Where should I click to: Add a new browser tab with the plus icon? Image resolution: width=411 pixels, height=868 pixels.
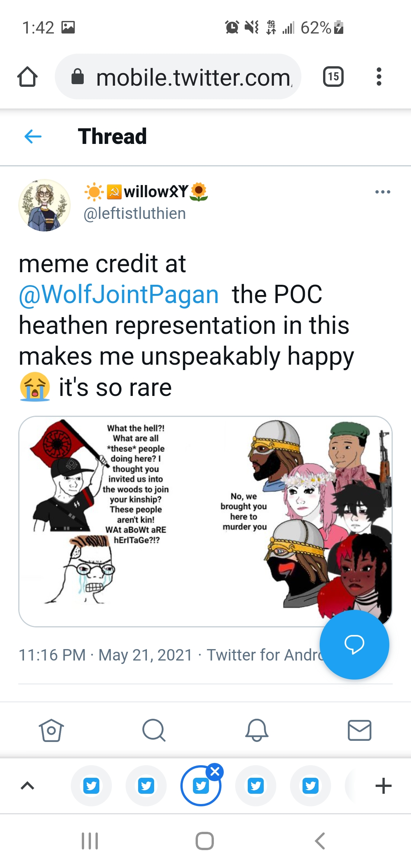pyautogui.click(x=383, y=786)
